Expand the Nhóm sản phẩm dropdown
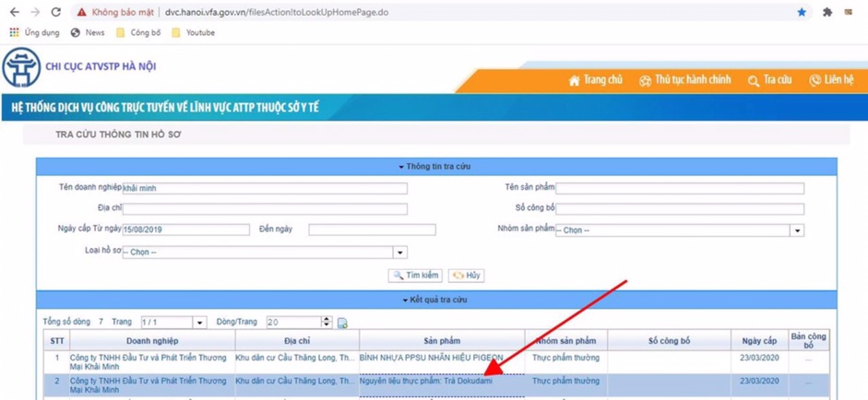 pyautogui.click(x=797, y=230)
